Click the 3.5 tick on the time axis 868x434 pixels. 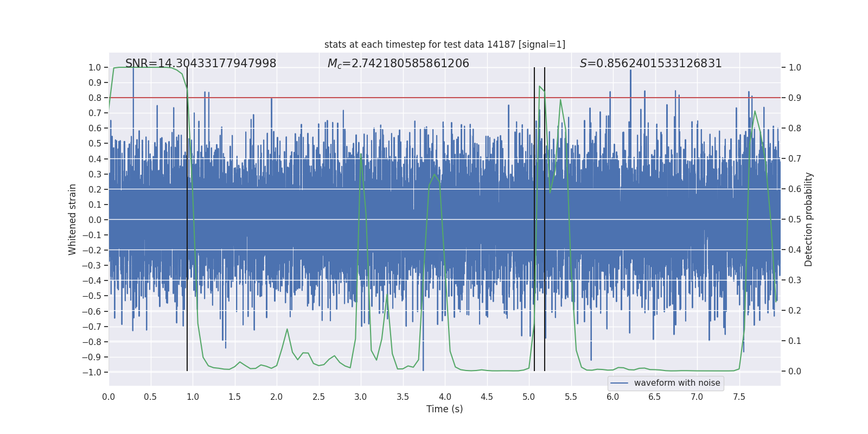pyautogui.click(x=403, y=397)
